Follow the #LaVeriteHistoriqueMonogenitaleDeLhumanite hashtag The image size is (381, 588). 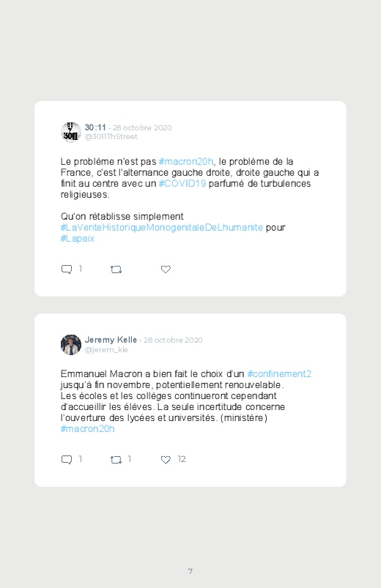162,228
